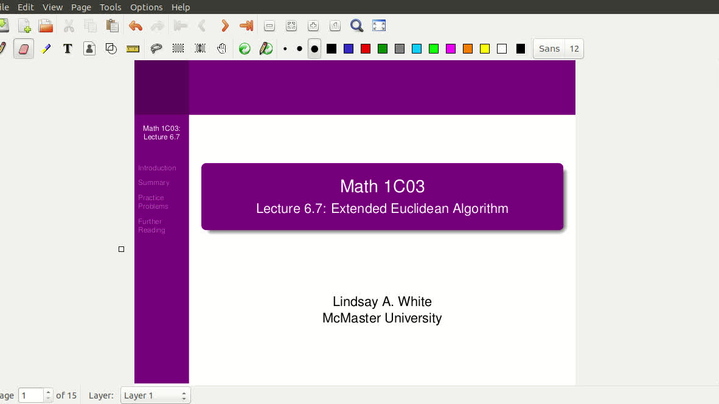Zoom in on the page
Image resolution: width=719 pixels, height=404 pixels.
(313, 26)
